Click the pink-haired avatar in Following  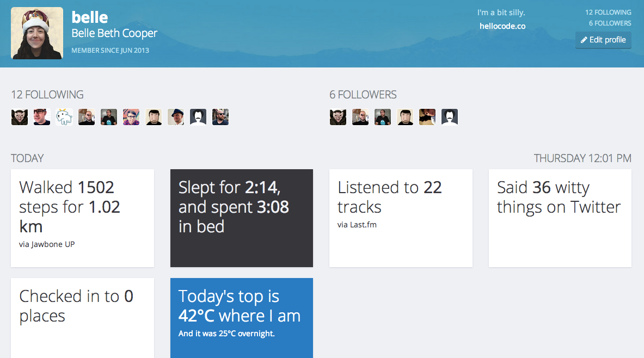[x=131, y=117]
